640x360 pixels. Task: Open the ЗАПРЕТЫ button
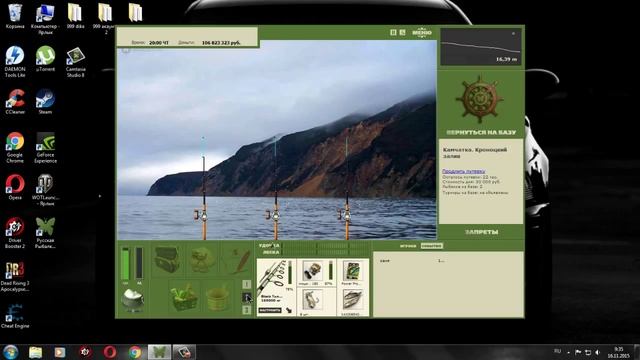click(x=481, y=232)
